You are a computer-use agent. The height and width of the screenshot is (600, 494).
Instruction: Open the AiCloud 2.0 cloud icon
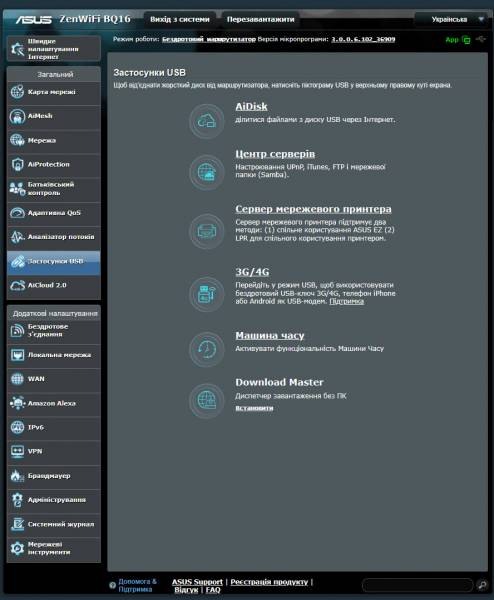click(17, 285)
